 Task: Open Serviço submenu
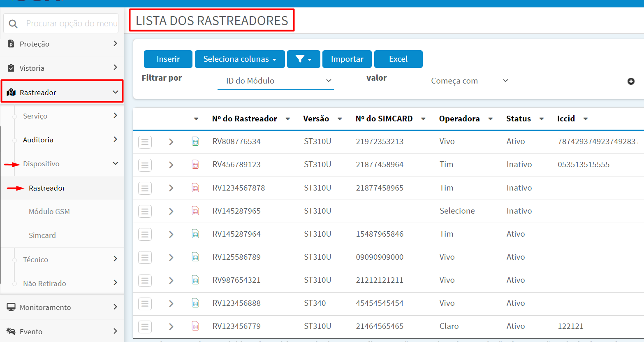click(63, 116)
